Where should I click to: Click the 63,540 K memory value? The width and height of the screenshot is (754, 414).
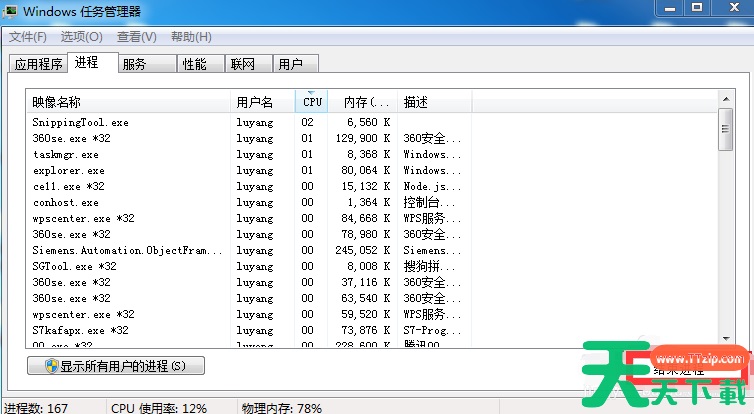tap(366, 298)
